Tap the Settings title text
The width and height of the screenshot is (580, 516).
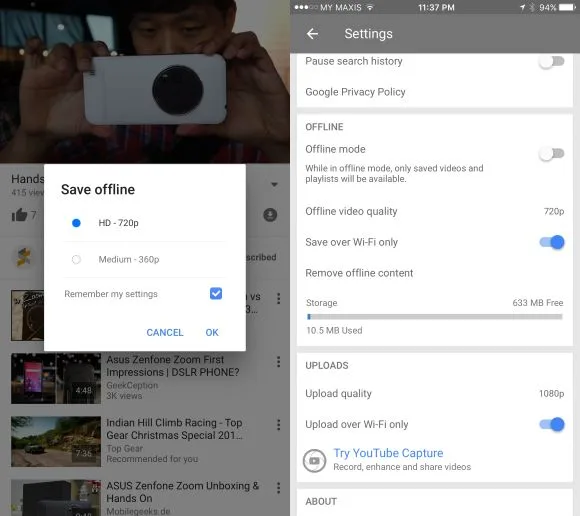[368, 34]
